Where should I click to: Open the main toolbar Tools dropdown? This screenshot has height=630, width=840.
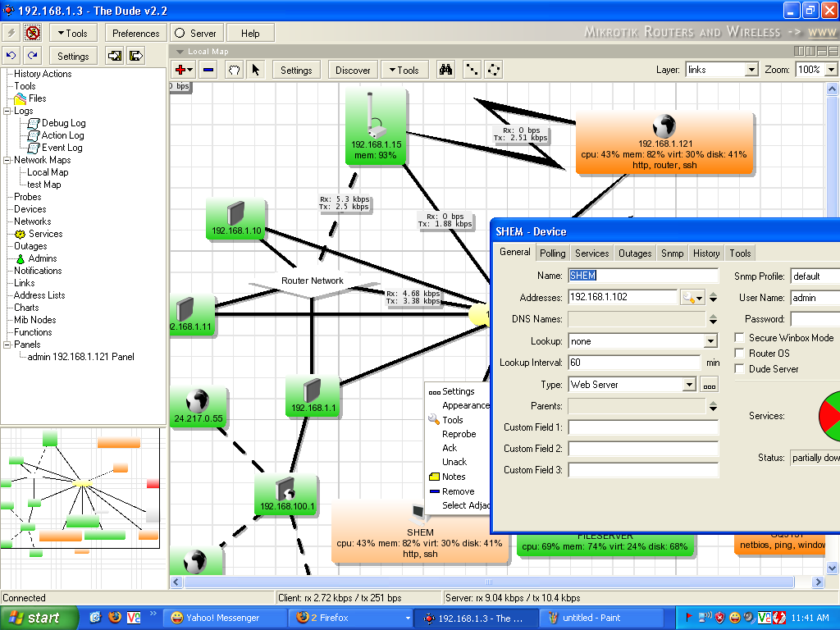pyautogui.click(x=73, y=33)
